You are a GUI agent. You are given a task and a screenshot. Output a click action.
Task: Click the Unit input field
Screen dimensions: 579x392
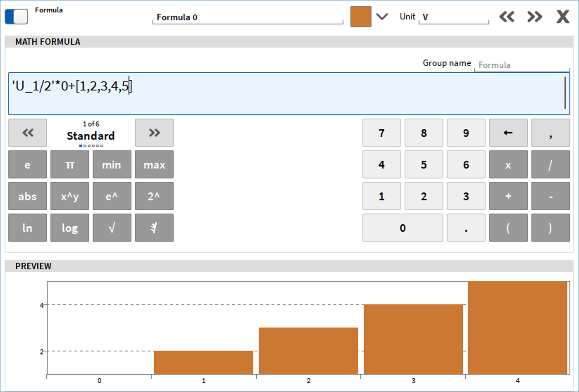click(453, 18)
